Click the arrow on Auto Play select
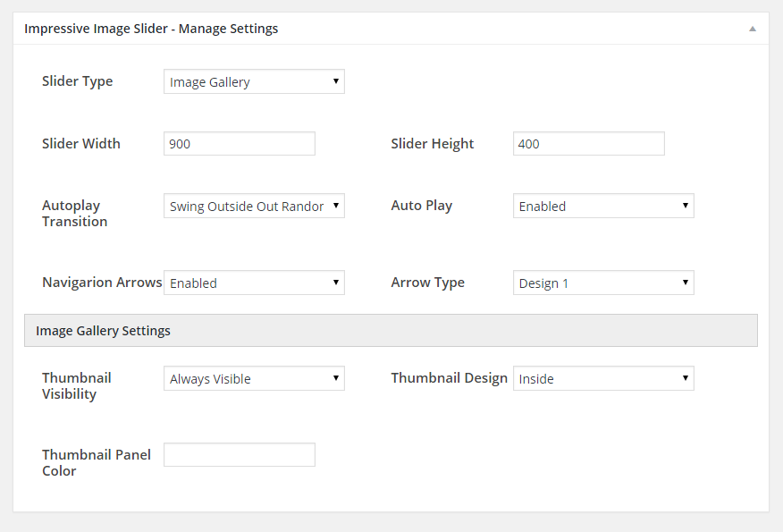The width and height of the screenshot is (783, 532). 685,206
